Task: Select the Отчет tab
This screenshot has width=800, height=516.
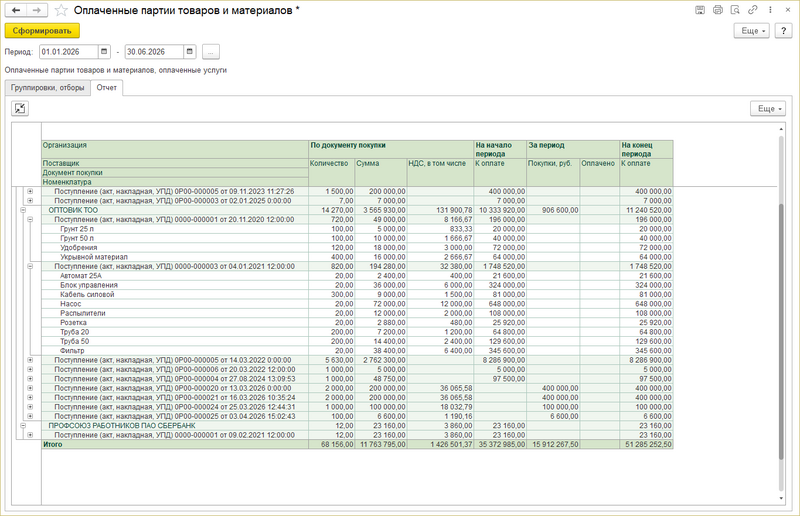Action: coord(107,88)
